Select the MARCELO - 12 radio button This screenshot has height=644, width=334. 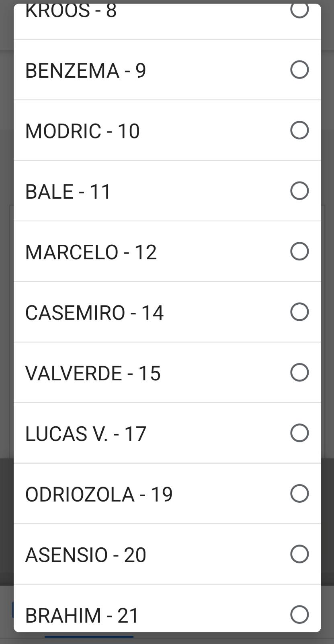tap(299, 251)
